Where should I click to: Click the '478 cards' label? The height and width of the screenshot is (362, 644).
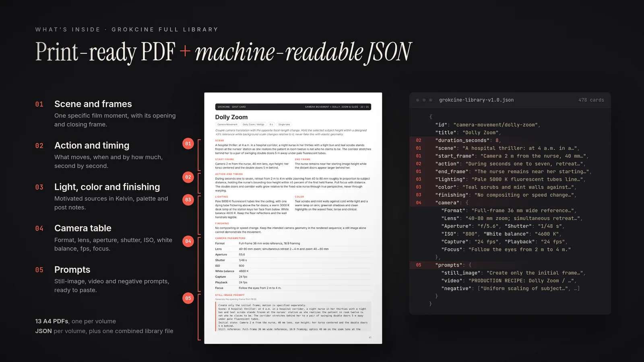pyautogui.click(x=591, y=100)
